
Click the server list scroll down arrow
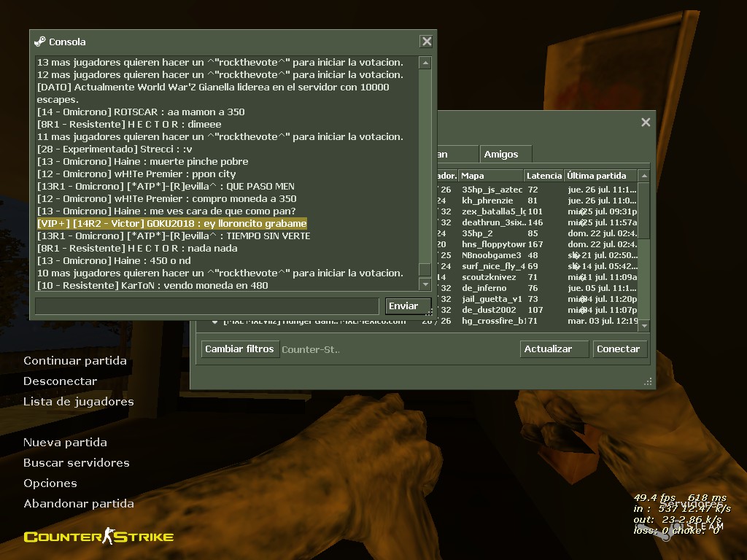[644, 326]
